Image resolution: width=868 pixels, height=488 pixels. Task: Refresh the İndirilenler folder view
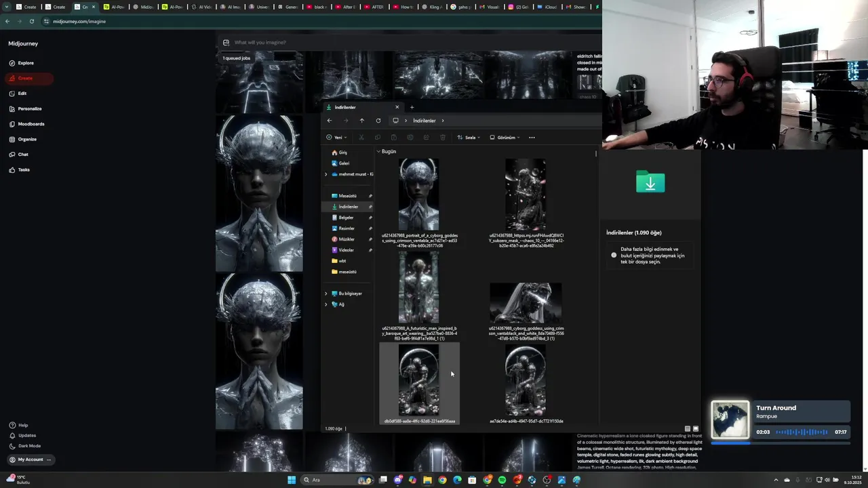[378, 121]
